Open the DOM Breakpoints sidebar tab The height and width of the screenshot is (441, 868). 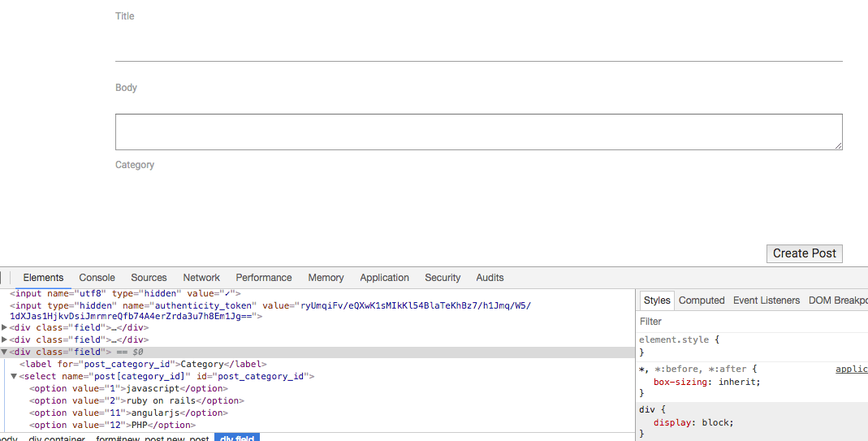pos(838,300)
